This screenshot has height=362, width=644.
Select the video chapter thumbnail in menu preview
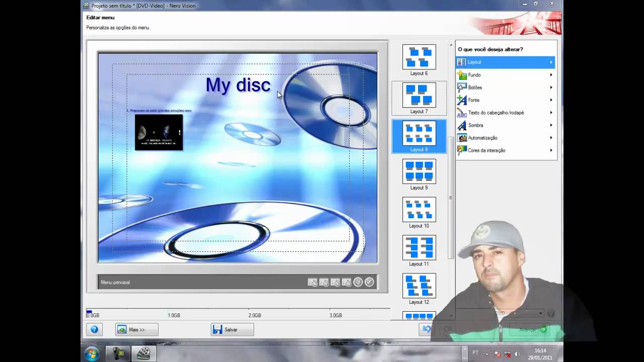(159, 132)
